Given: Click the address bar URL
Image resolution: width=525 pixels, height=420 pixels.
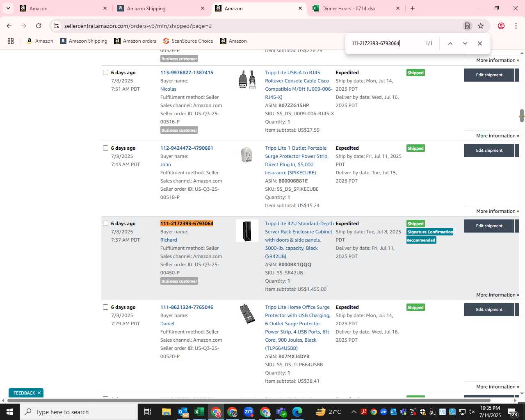Looking at the screenshot, I should coord(138,26).
